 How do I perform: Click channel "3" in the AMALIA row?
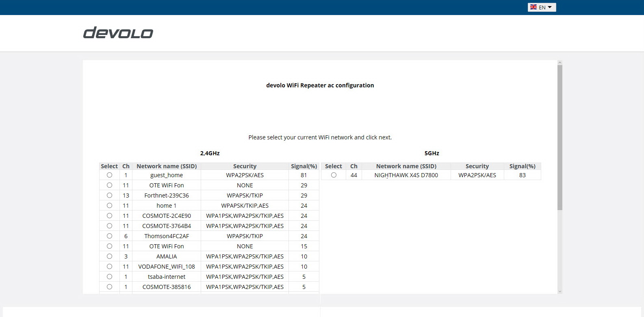126,256
